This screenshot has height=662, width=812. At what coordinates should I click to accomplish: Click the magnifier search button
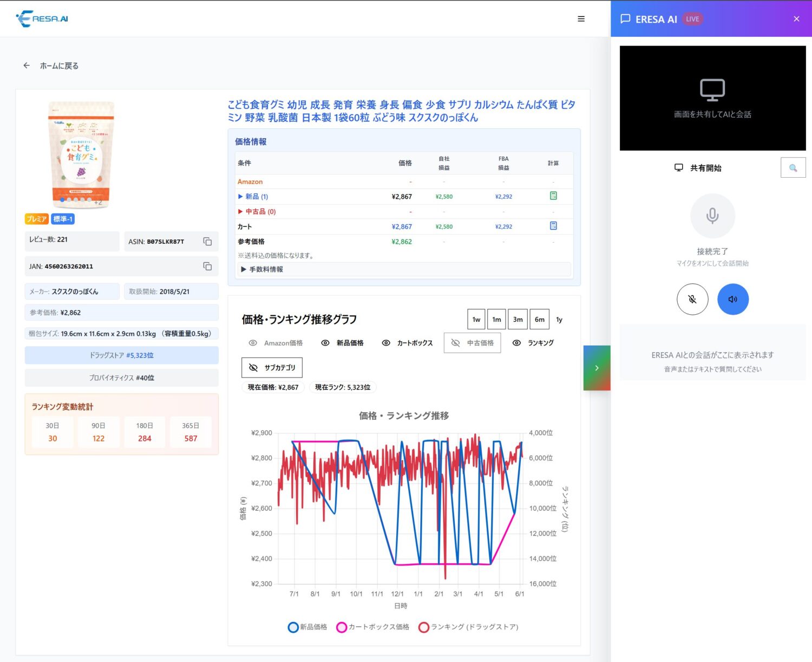793,168
